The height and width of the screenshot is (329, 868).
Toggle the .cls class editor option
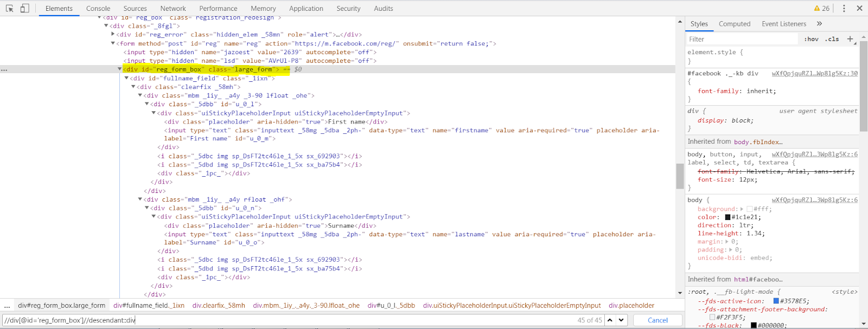(832, 39)
